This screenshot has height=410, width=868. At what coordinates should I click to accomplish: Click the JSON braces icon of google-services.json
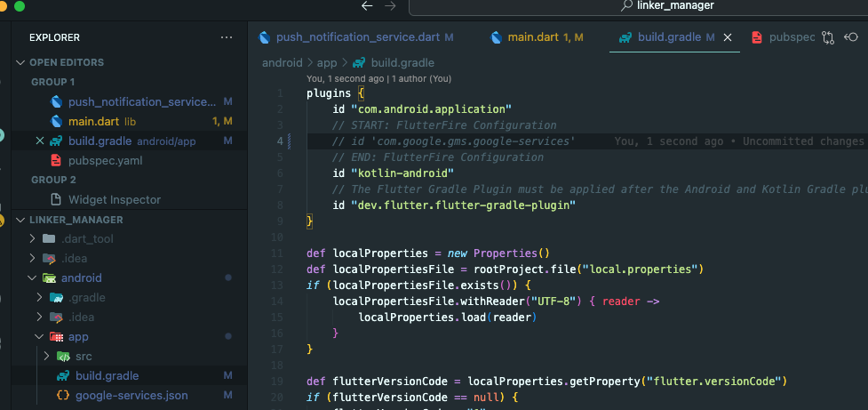tap(63, 395)
